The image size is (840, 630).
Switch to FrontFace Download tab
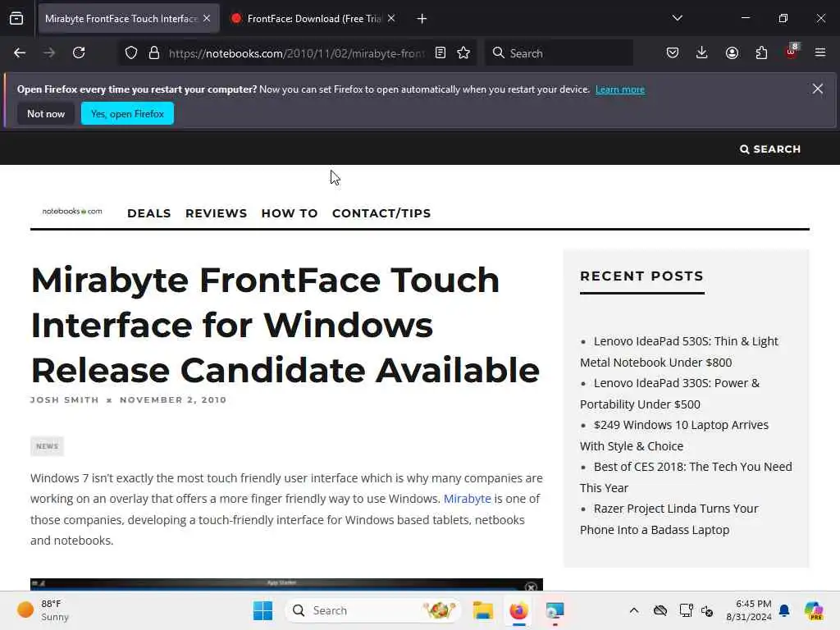pyautogui.click(x=313, y=19)
